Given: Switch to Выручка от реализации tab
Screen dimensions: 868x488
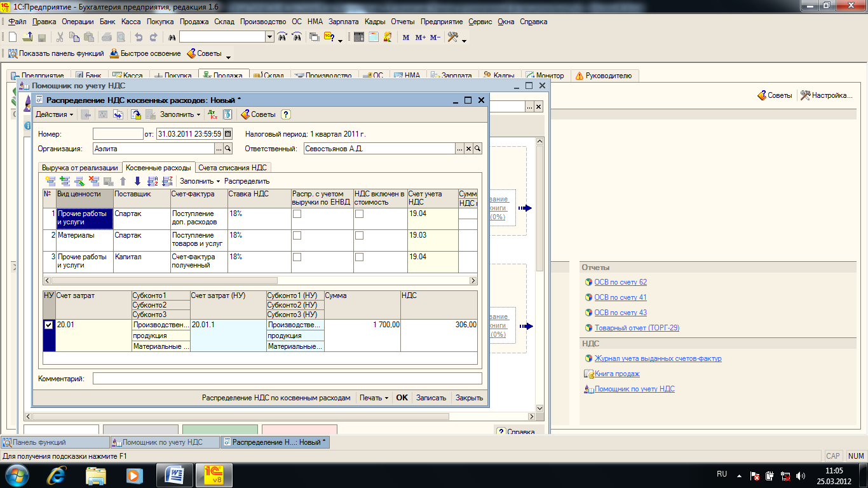Looking at the screenshot, I should 80,168.
